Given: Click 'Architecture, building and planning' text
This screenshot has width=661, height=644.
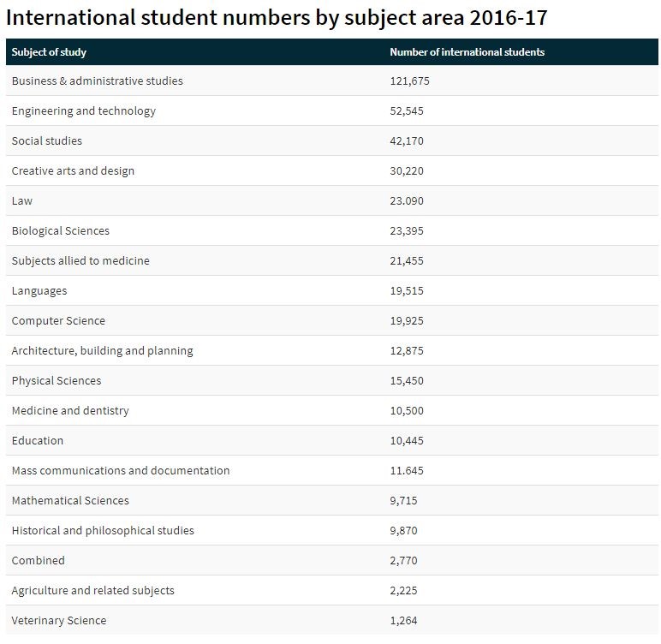Looking at the screenshot, I should coord(102,351).
